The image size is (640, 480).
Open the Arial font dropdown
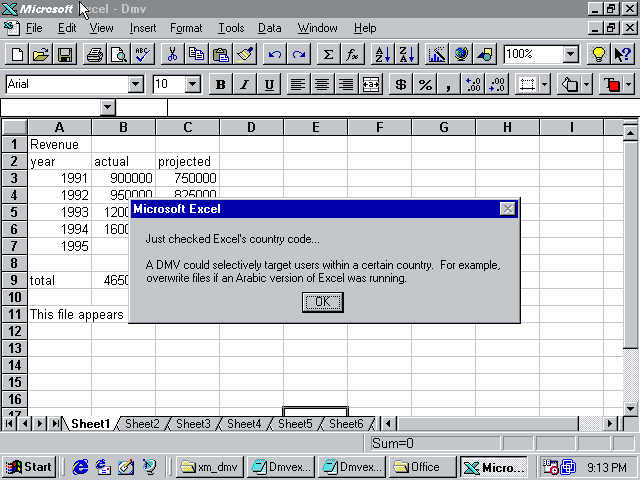coord(136,84)
